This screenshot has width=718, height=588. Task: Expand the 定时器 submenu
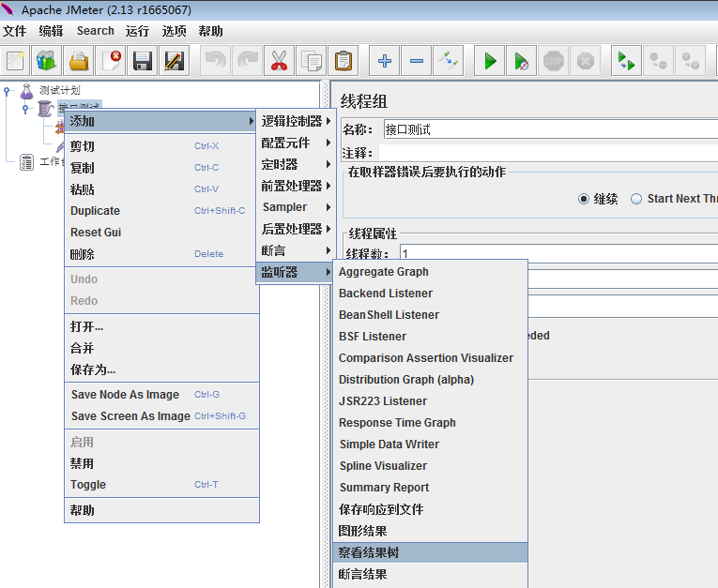pos(296,164)
